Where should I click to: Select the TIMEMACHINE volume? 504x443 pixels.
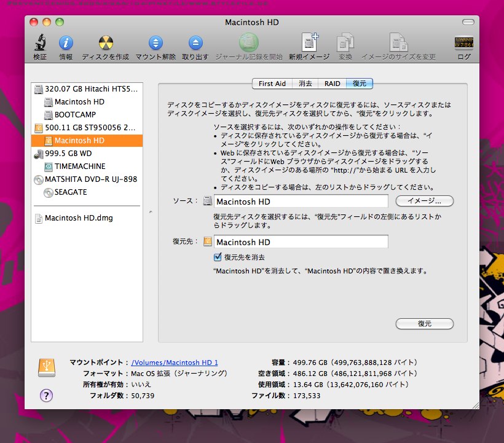87,166
